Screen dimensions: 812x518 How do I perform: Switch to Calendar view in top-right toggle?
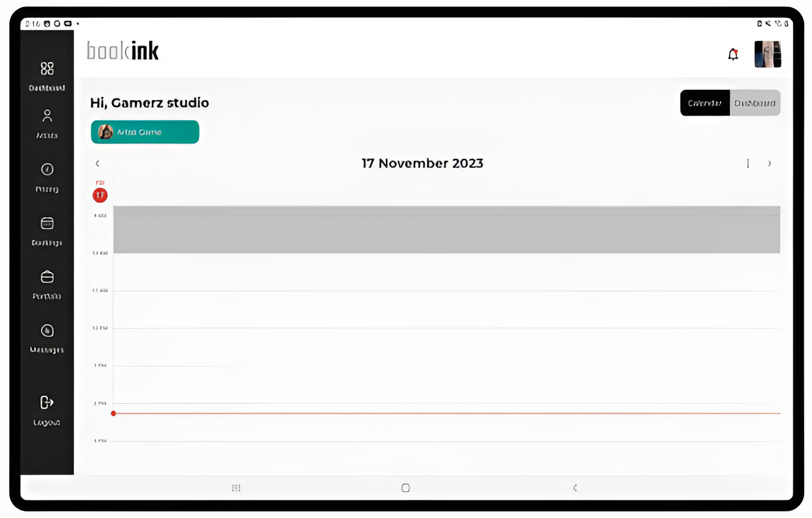tap(705, 103)
